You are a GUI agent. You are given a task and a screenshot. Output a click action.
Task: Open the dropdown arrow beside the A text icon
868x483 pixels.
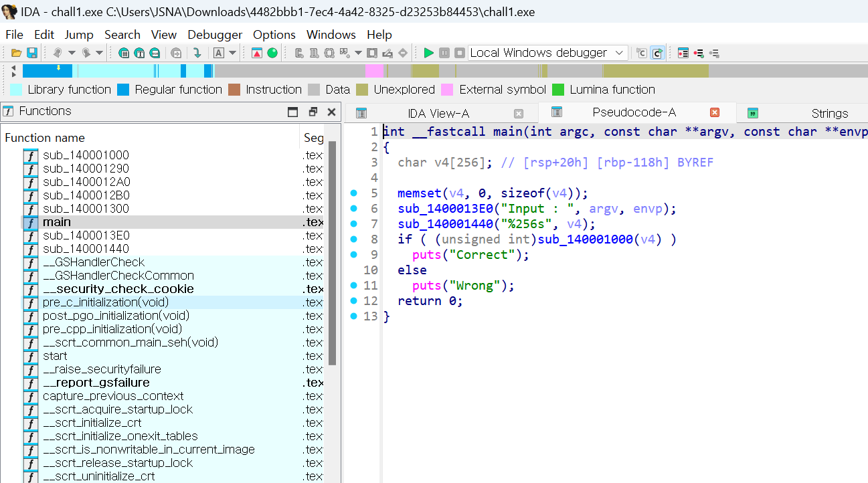(x=233, y=53)
